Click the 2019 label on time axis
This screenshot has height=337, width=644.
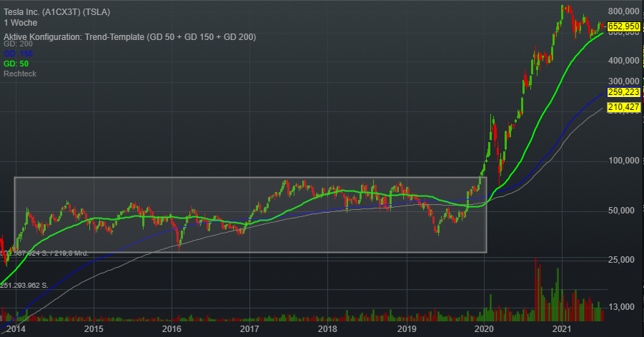click(407, 329)
